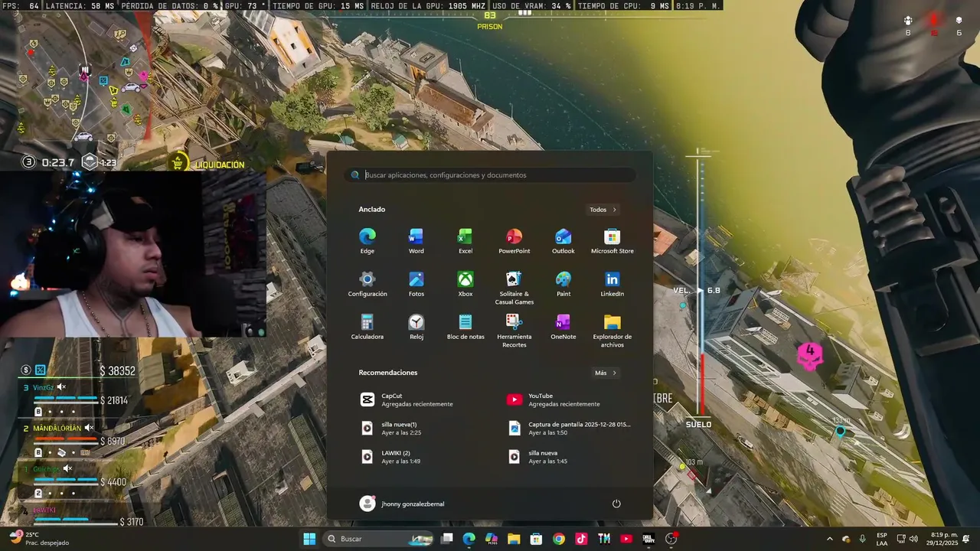Click the microphone tray icon
Viewport: 980px width, 551px height.
[863, 539]
